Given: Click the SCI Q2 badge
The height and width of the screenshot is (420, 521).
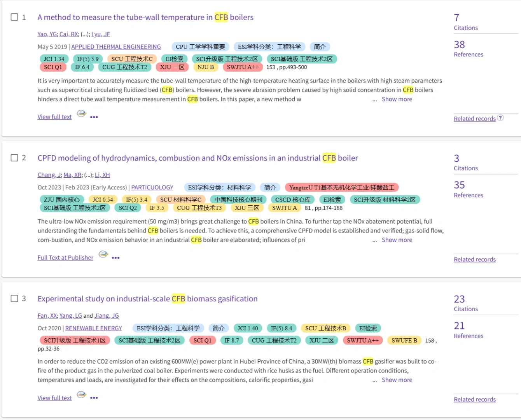Looking at the screenshot, I should click(x=128, y=208).
